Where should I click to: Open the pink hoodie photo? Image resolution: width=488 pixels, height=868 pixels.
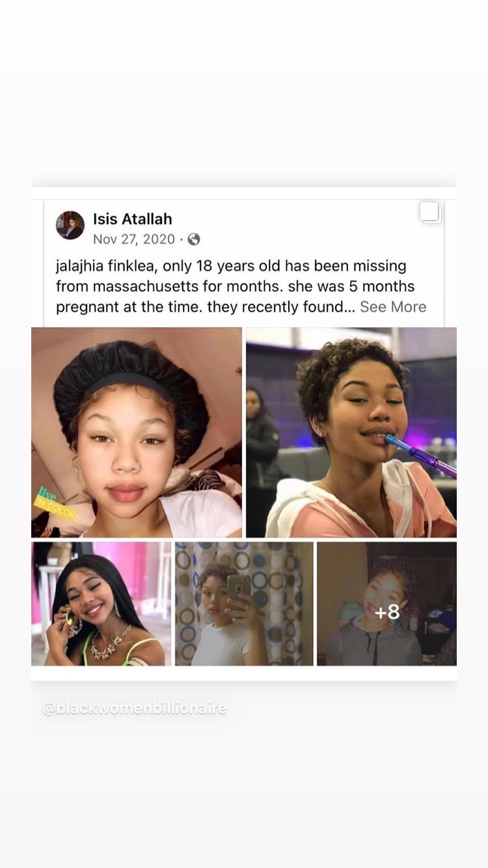point(351,432)
